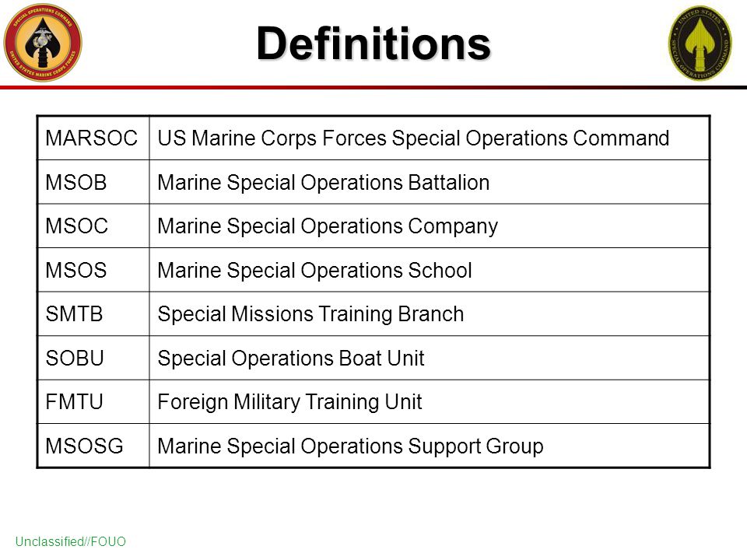Image resolution: width=747 pixels, height=560 pixels.
Task: Select Marine Special Operations Support Group definition
Action: [x=350, y=446]
